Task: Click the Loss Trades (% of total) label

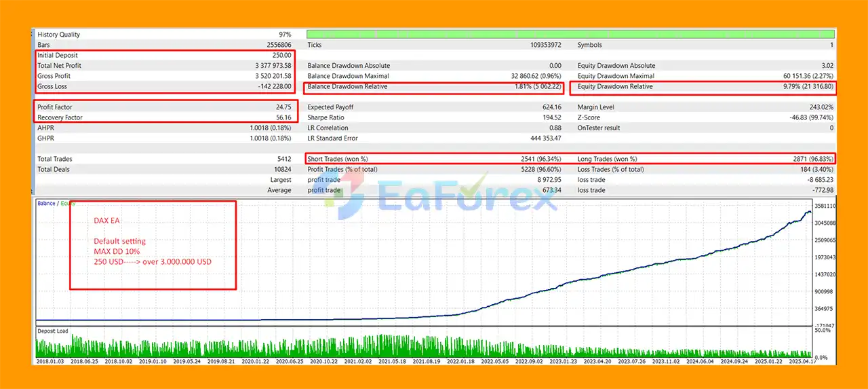Action: pos(611,169)
